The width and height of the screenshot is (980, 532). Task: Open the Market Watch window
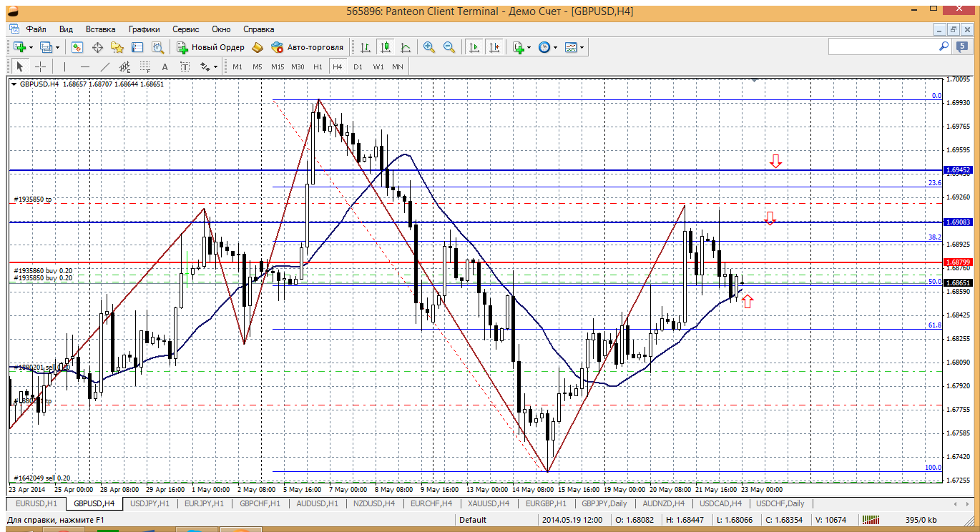(x=77, y=47)
